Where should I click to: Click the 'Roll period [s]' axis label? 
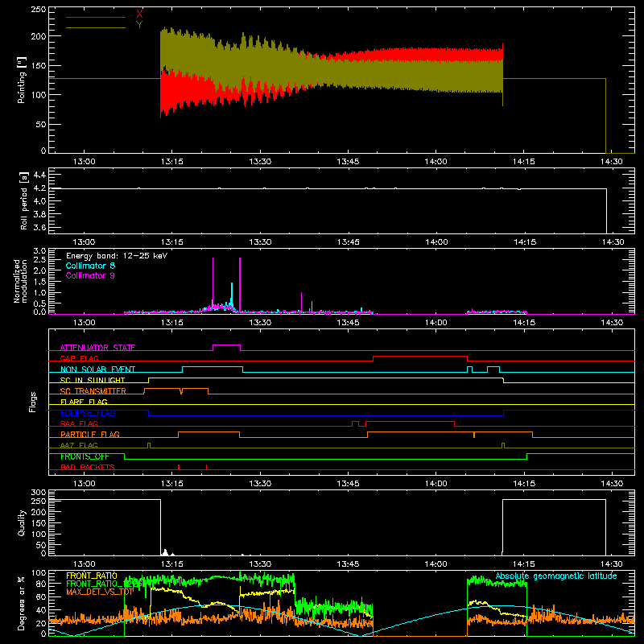[x=24, y=200]
